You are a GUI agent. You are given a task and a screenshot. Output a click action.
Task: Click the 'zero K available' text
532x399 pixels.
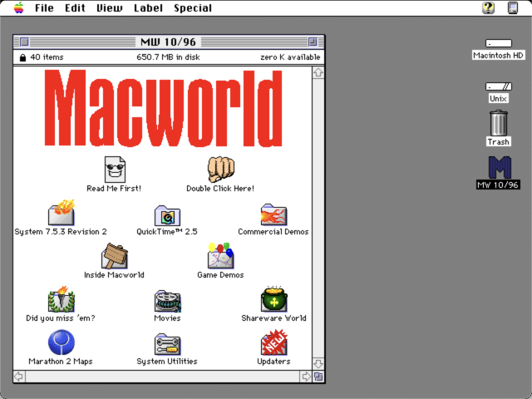pos(290,57)
